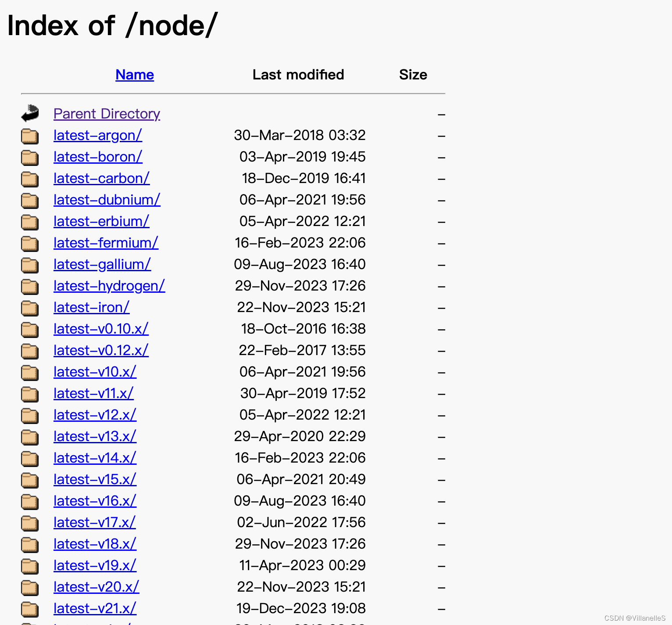Click folder icon beside latest-boron/
This screenshot has height=625, width=672.
click(x=30, y=157)
